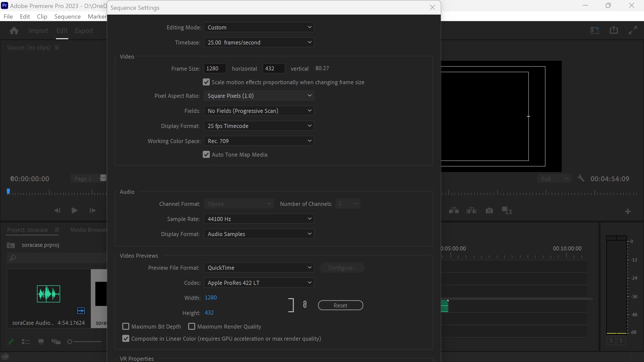Open the Codec Apple ProRes dropdown
Screen dimensions: 644x362
coord(259,283)
